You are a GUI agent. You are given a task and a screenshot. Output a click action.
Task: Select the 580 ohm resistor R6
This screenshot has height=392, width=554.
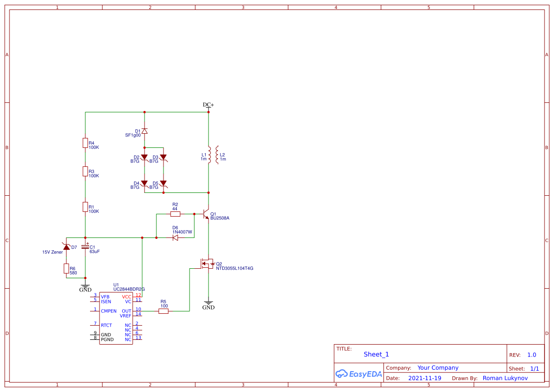[66, 269]
